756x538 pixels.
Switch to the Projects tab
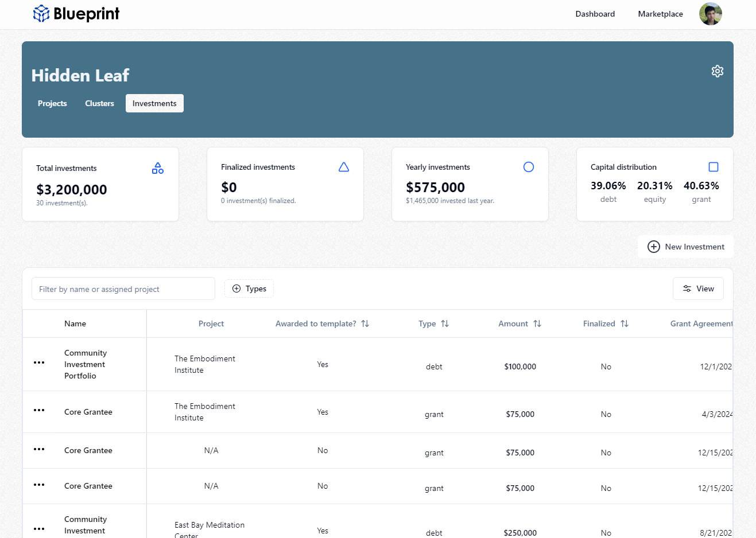pos(52,103)
